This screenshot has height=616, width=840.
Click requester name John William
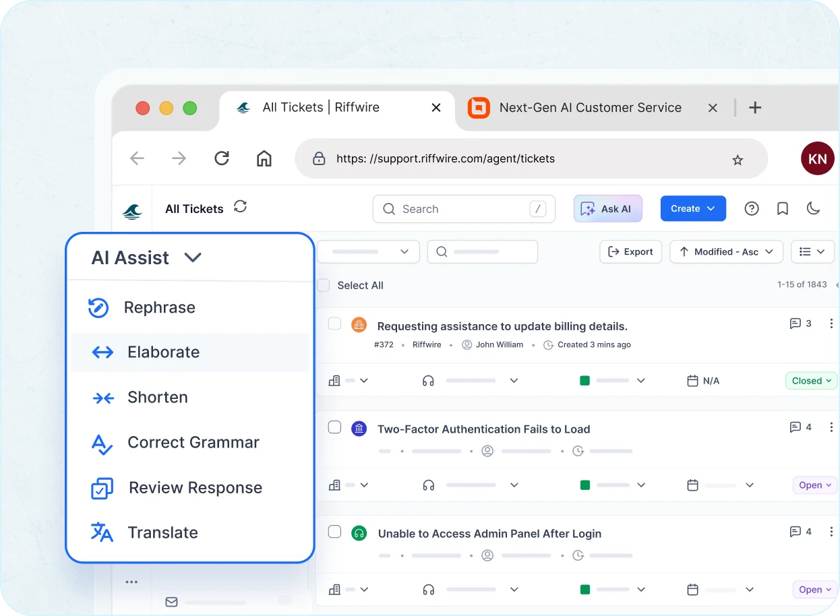[x=500, y=344]
